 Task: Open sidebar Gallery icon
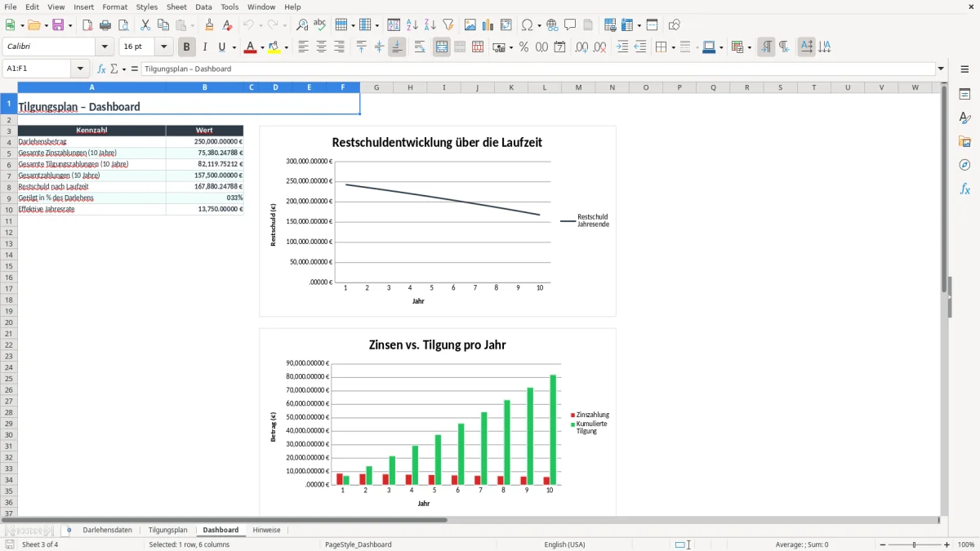coord(965,142)
